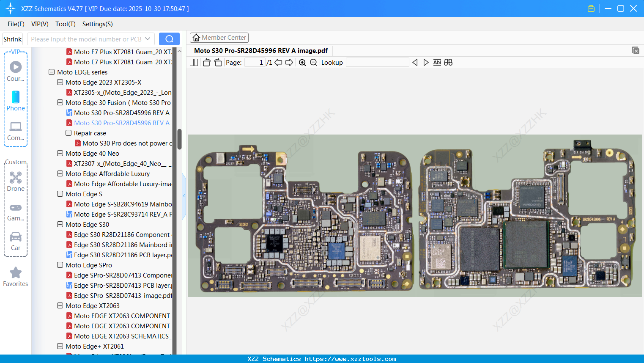The width and height of the screenshot is (644, 363).
Task: Click the Member Center button
Action: pyautogui.click(x=219, y=38)
